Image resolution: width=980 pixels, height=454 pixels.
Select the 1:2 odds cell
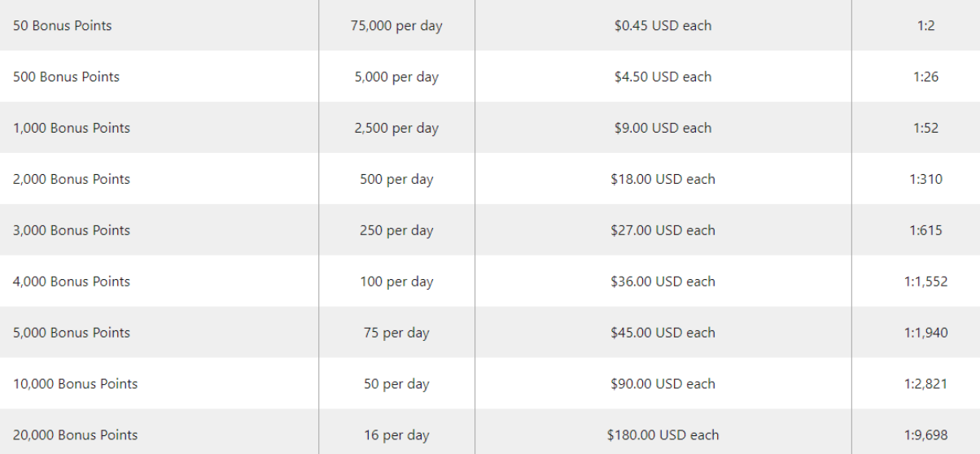[x=926, y=25]
